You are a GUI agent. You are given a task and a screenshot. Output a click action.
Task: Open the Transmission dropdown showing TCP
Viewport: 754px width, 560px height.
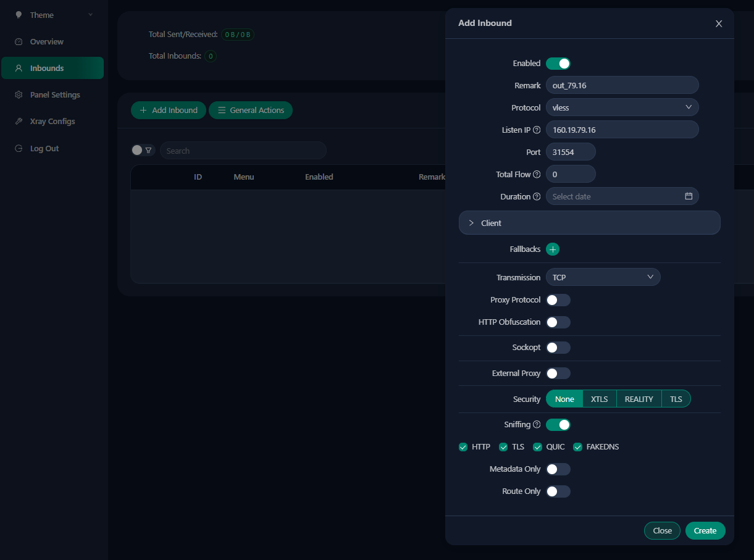pos(603,277)
